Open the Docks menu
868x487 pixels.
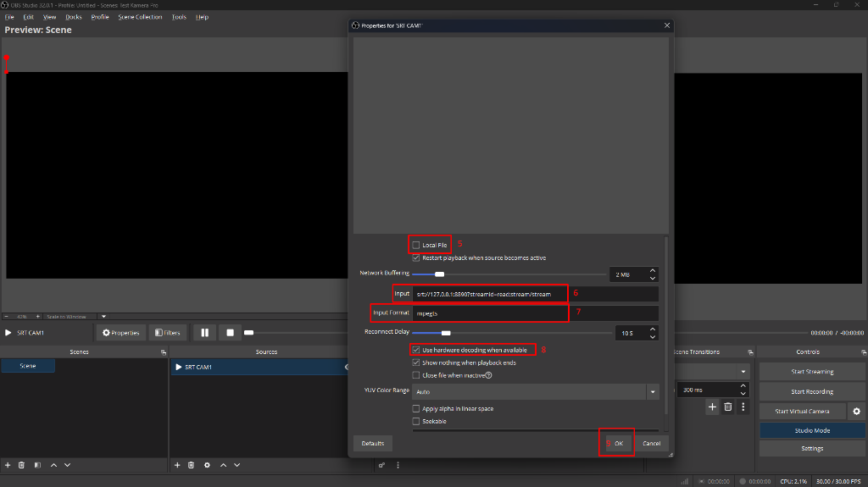click(x=74, y=17)
